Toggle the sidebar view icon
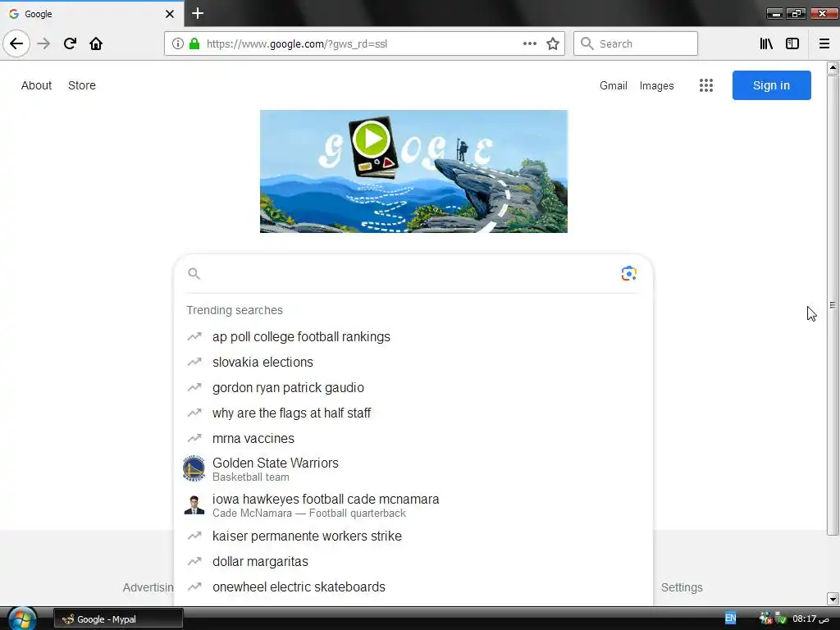This screenshot has height=630, width=840. click(x=792, y=43)
